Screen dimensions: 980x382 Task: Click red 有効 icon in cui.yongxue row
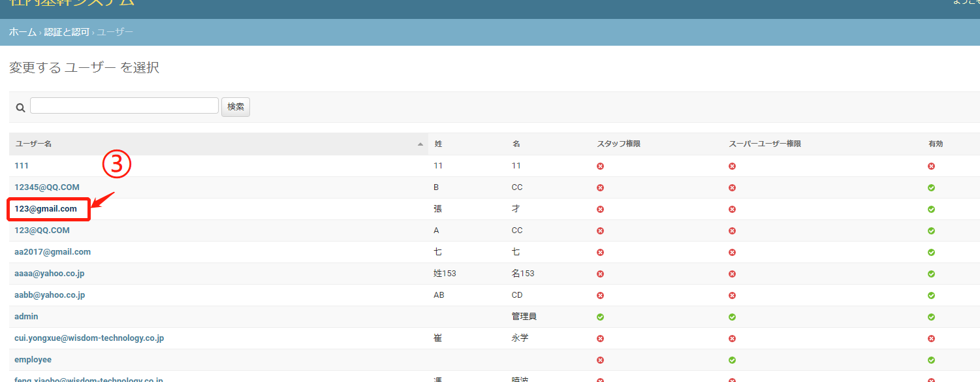[x=931, y=338]
